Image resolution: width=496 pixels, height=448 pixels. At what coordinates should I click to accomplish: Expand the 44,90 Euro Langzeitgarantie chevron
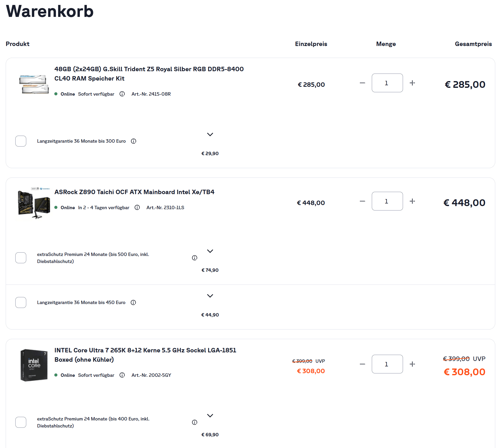tap(210, 296)
